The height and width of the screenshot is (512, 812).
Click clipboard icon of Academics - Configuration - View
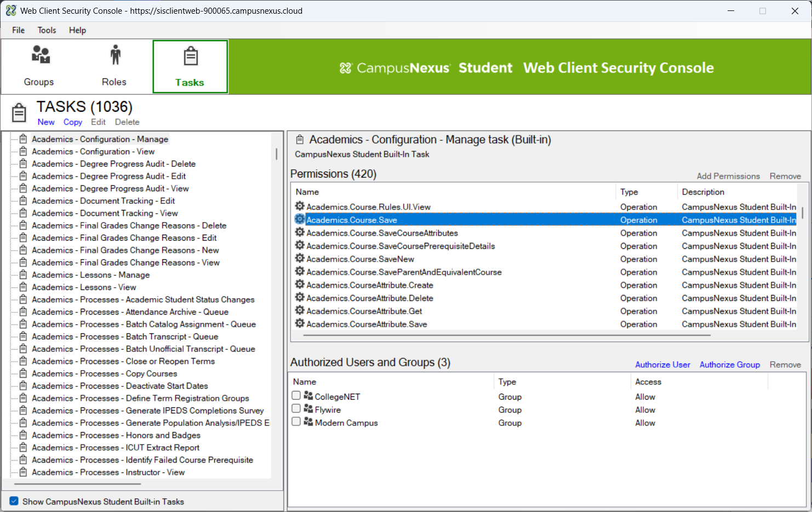pyautogui.click(x=23, y=151)
